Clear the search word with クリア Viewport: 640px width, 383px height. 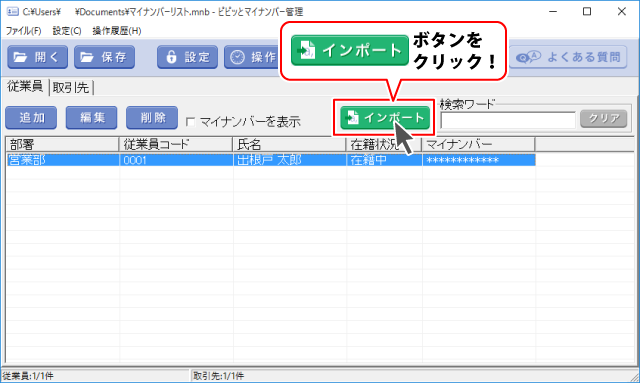(604, 118)
